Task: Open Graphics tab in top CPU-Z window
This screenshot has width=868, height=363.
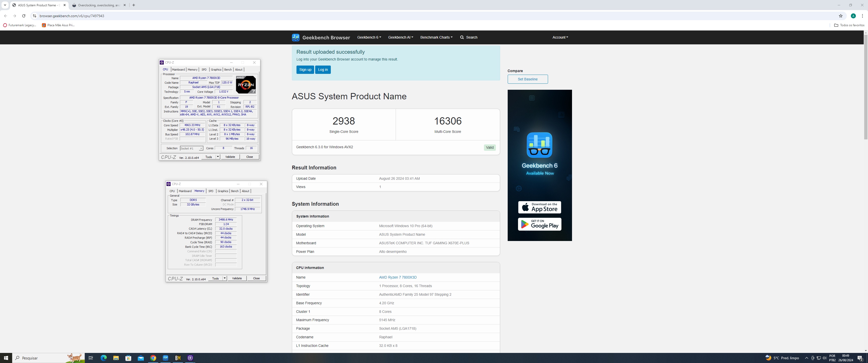Action: pos(216,70)
